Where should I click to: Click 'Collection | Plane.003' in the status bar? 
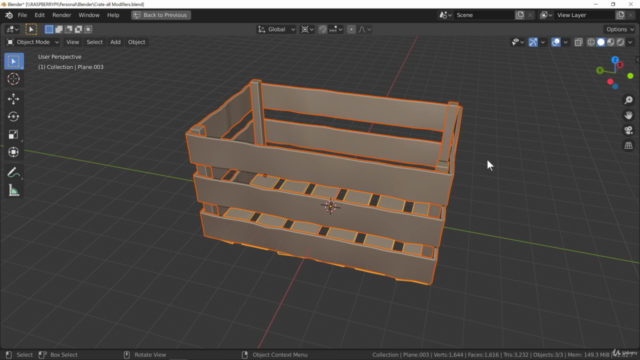400,355
